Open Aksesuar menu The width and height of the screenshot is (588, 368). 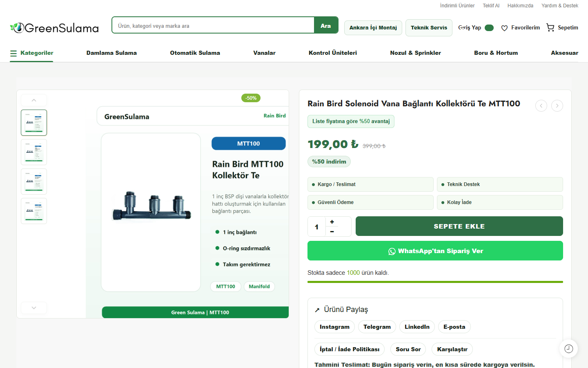(x=564, y=53)
